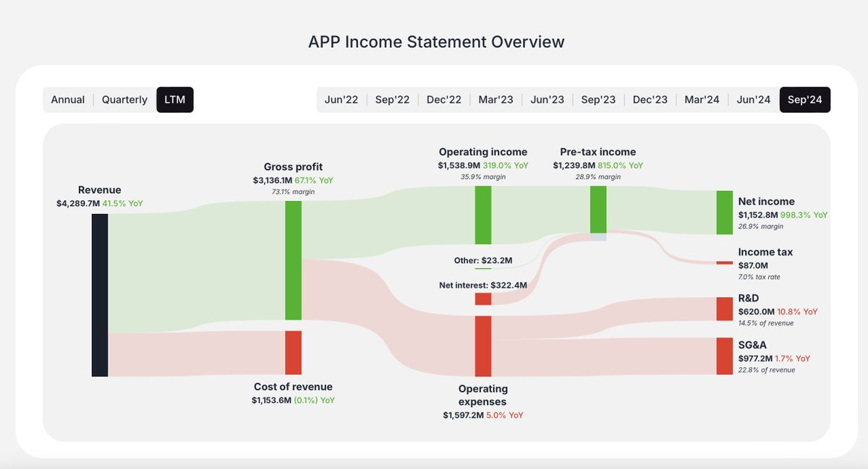Switch to Quarterly view

(124, 99)
